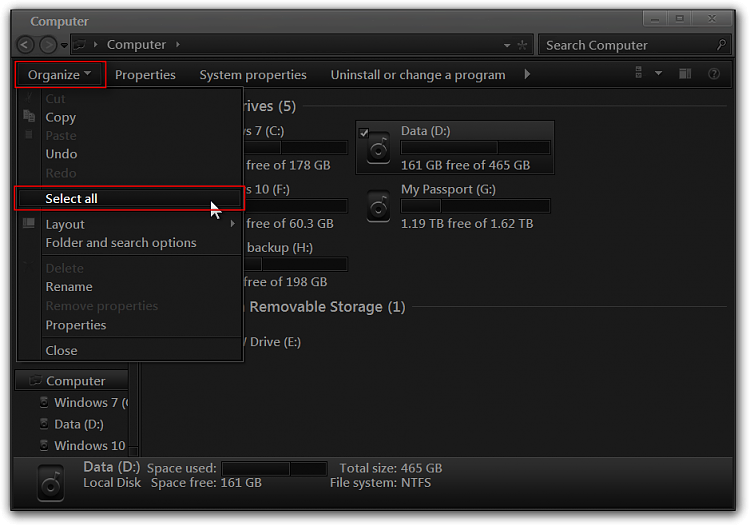750x526 pixels.
Task: Click the search magnifier icon
Action: click(721, 45)
